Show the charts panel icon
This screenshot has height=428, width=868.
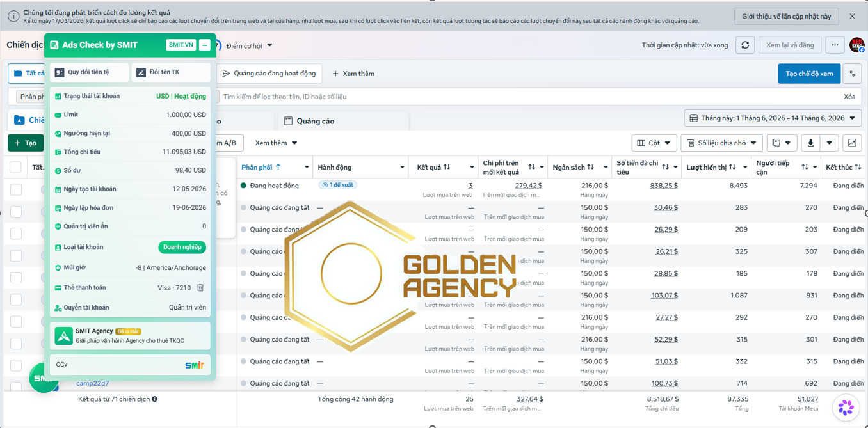[x=852, y=143]
